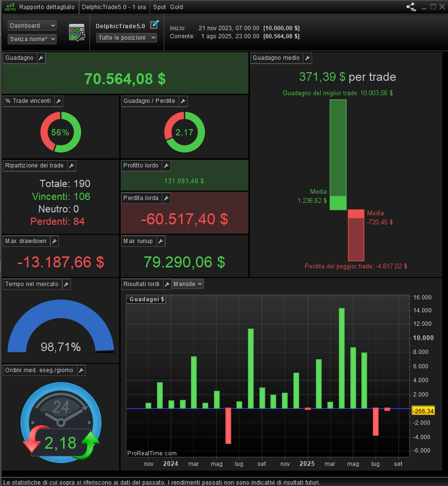Open the Dashboard dropdown
This screenshot has width=448, height=486.
[x=32, y=26]
